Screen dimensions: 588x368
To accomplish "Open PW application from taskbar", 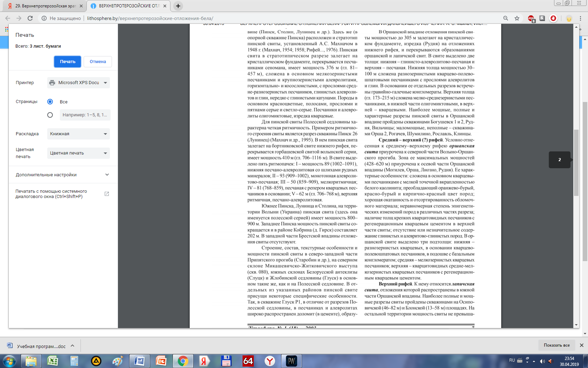I will 292,361.
